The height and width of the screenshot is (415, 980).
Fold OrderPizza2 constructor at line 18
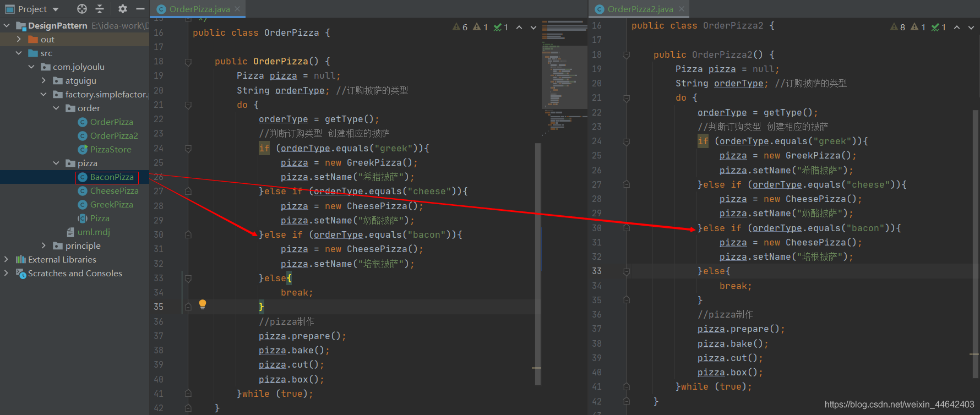[x=626, y=54]
